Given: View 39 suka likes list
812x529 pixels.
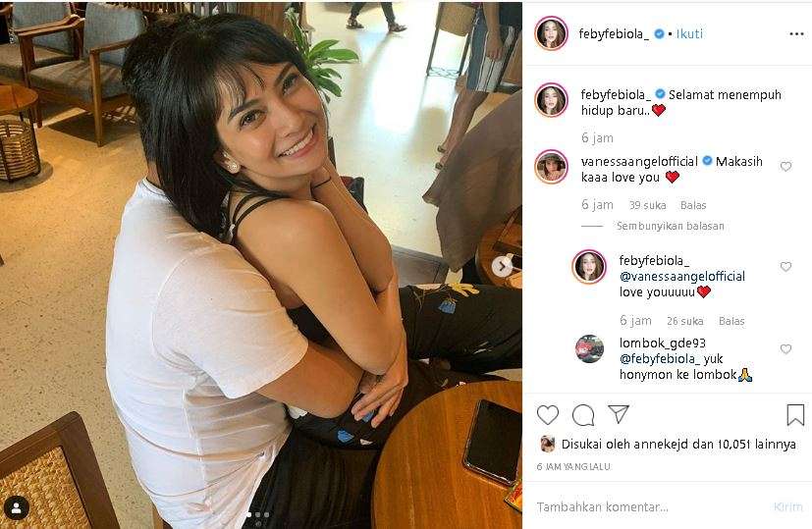Looking at the screenshot, I should (x=647, y=205).
